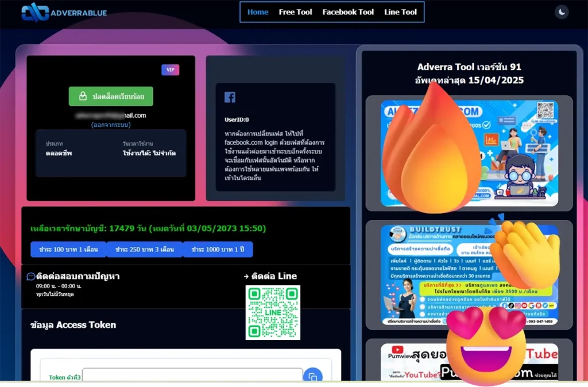The image size is (588, 387).
Task: Click the clapping hands emoji
Action: click(524, 253)
